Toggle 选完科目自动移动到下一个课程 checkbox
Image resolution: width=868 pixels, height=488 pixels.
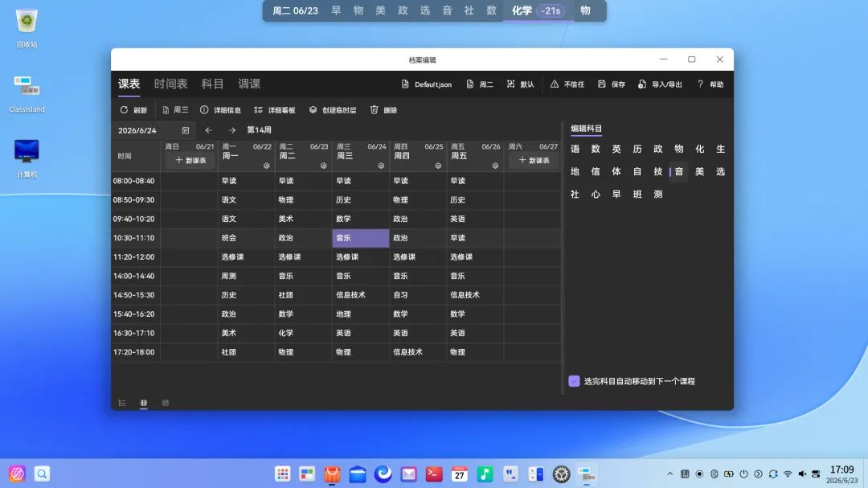coord(574,381)
